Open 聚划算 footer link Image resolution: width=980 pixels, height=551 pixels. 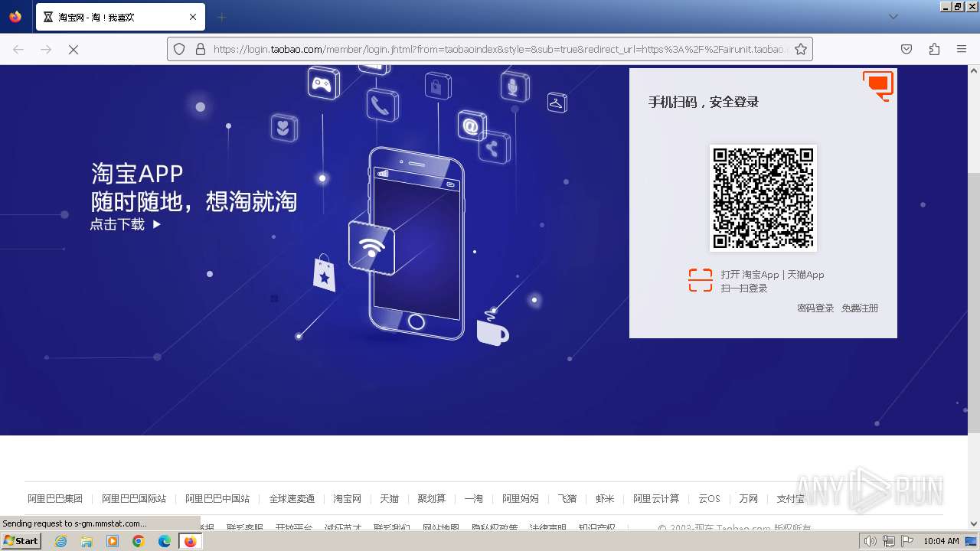coord(431,498)
